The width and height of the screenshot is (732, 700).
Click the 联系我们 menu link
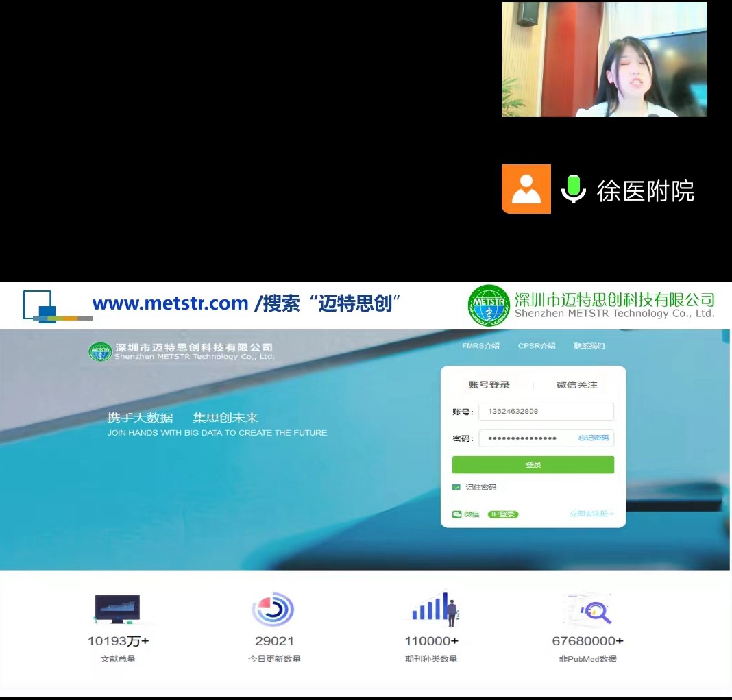(589, 346)
